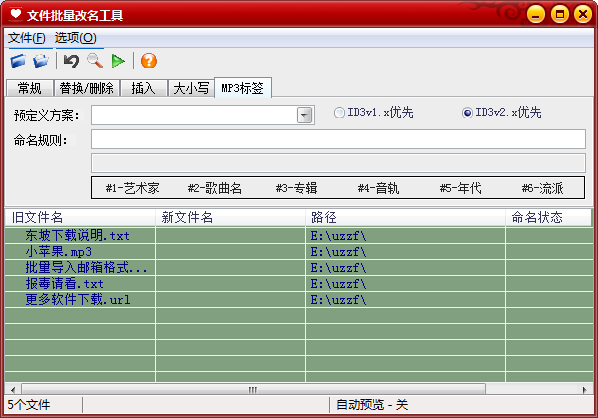Select file 东坡下载说明.txt

[x=77, y=236]
